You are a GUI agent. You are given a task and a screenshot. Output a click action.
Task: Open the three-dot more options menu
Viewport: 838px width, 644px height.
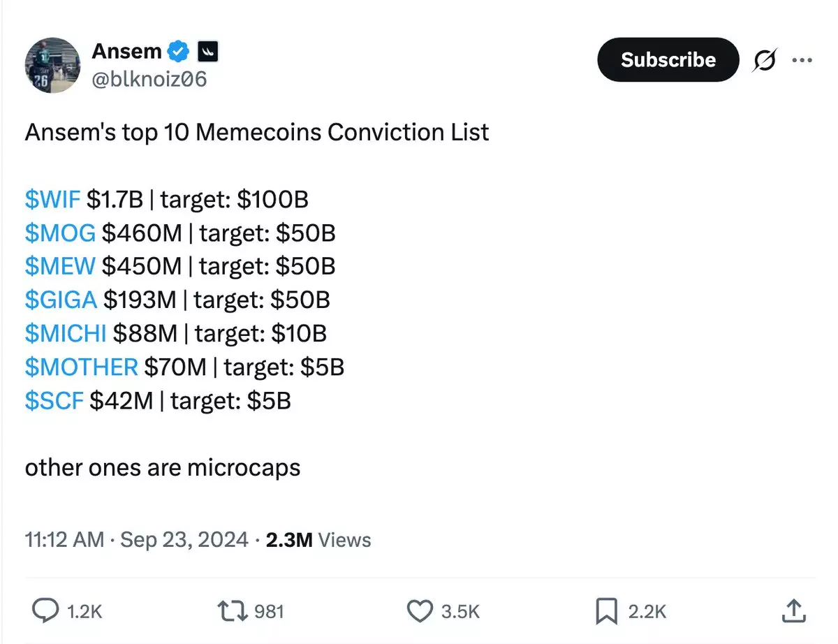(802, 61)
